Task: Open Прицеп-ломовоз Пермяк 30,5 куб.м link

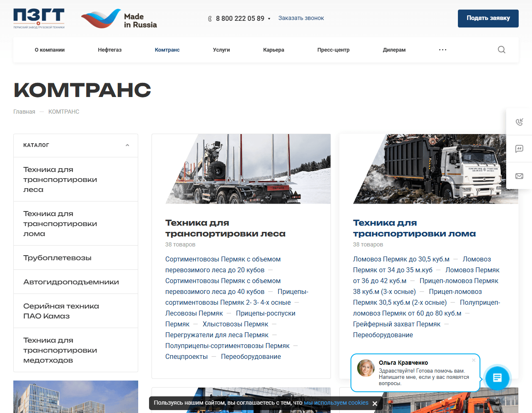Action: 418,297
